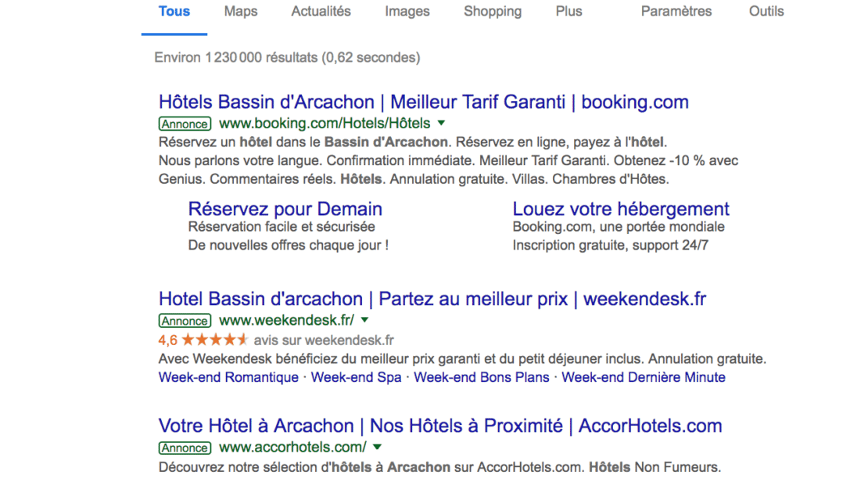
Task: Open the Outils search tools
Action: click(x=766, y=12)
